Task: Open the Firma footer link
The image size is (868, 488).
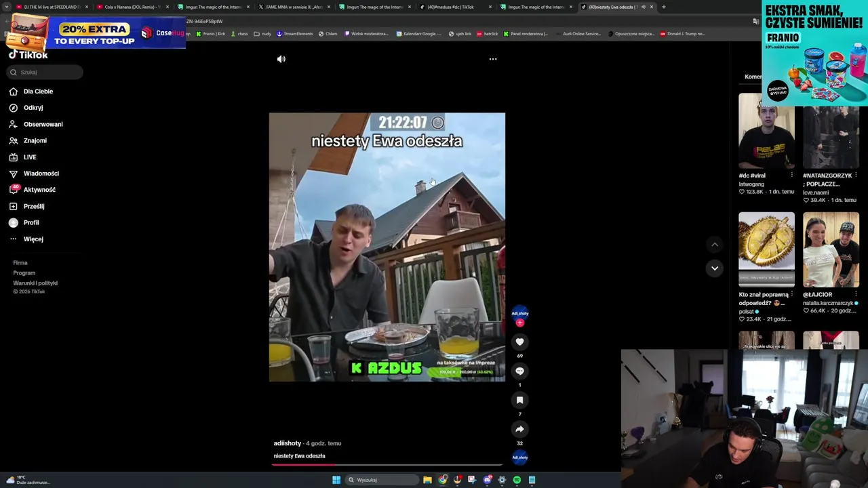Action: 20,263
